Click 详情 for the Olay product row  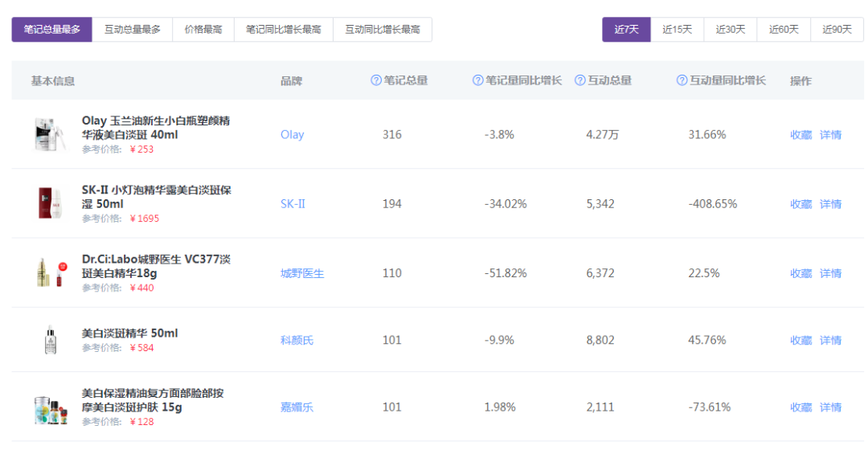coord(830,134)
